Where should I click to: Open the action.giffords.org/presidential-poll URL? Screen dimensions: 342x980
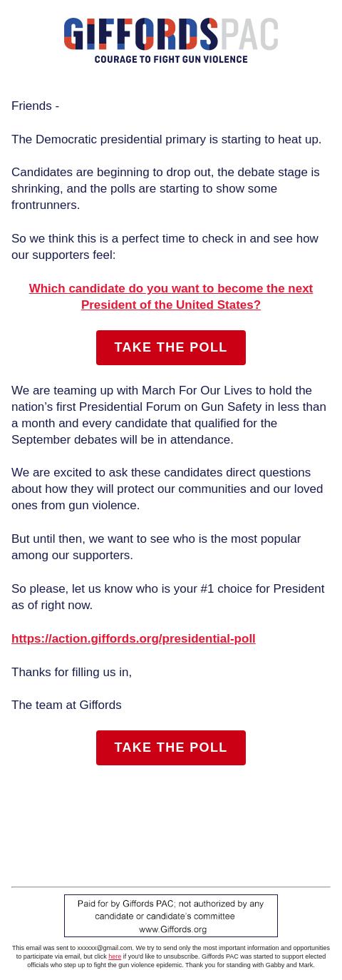(133, 638)
